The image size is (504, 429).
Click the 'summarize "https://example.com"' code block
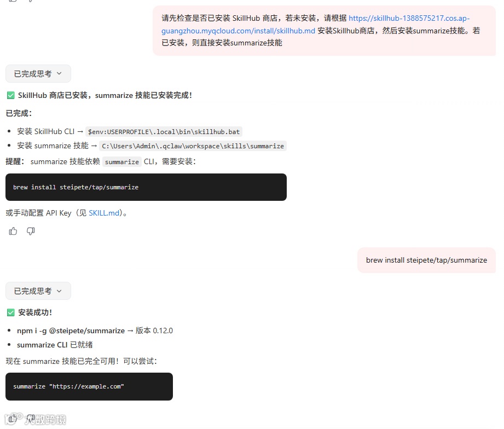[x=89, y=386]
